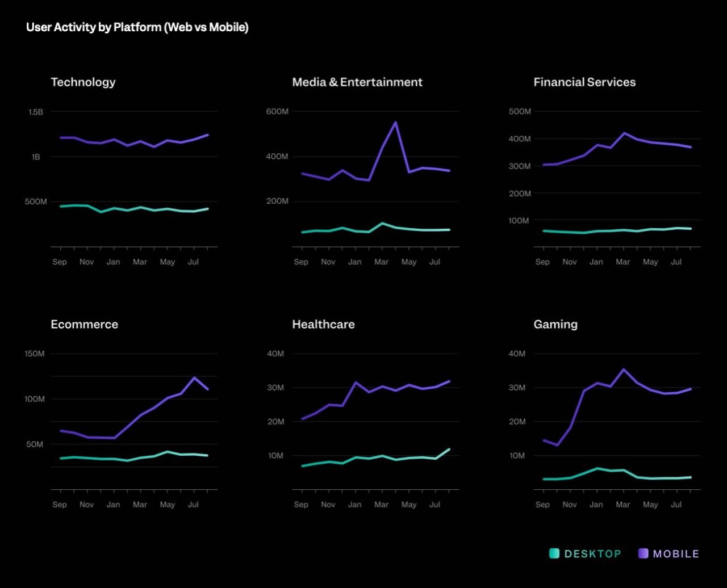The image size is (727, 588).
Task: Click the Financial Services mobile peak at Mar
Action: tap(624, 133)
